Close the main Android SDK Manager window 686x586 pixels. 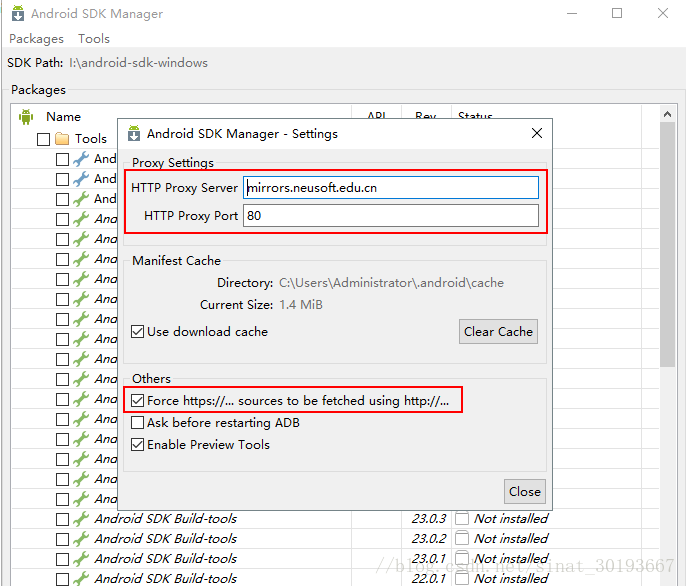pos(663,14)
